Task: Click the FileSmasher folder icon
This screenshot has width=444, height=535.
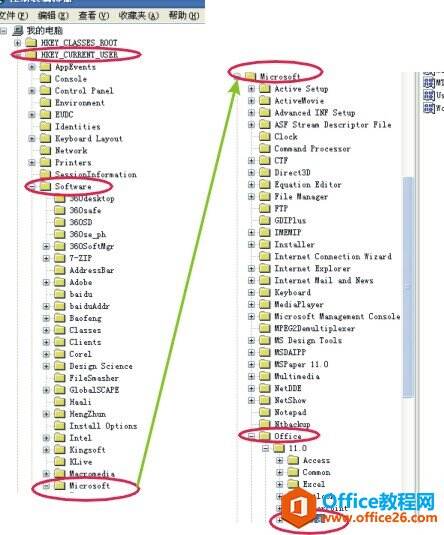Action: (60, 378)
